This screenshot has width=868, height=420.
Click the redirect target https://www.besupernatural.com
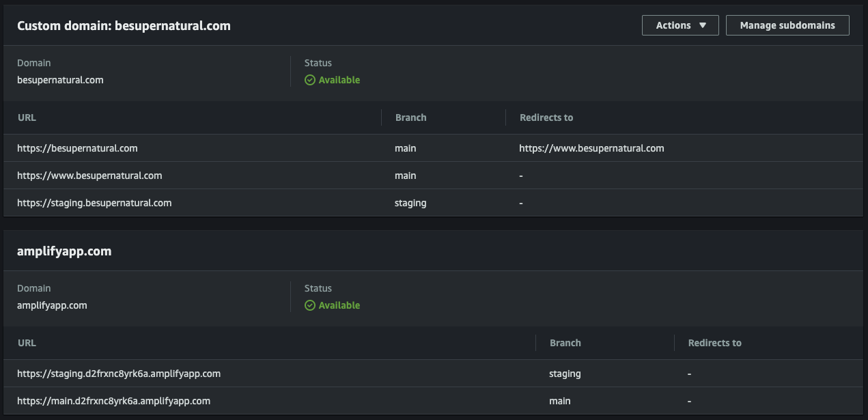[591, 148]
